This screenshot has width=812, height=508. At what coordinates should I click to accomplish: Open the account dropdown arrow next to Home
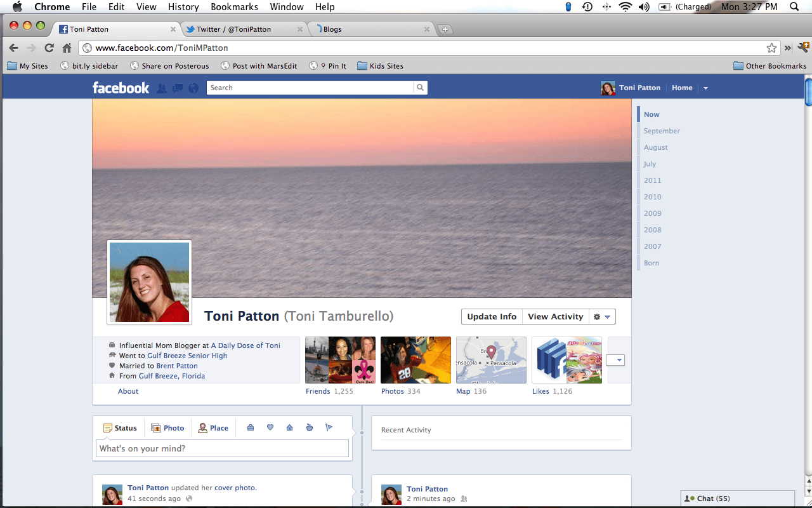(705, 88)
